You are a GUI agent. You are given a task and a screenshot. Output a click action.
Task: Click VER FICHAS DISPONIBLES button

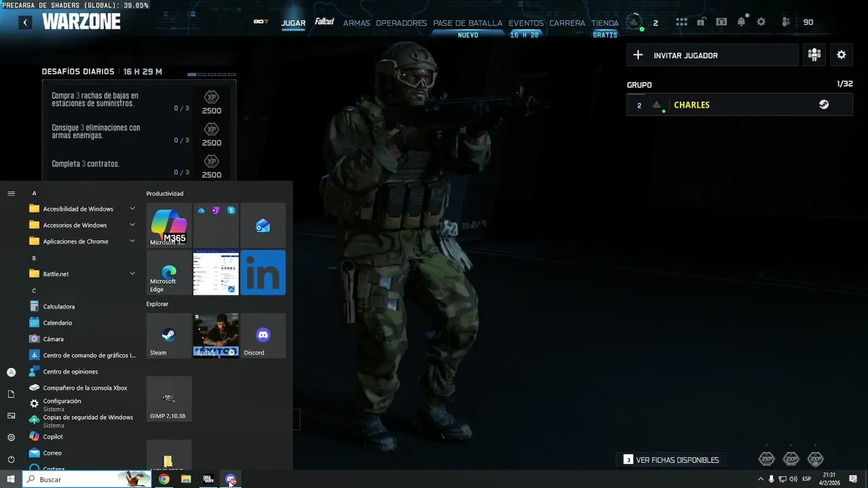tap(671, 460)
